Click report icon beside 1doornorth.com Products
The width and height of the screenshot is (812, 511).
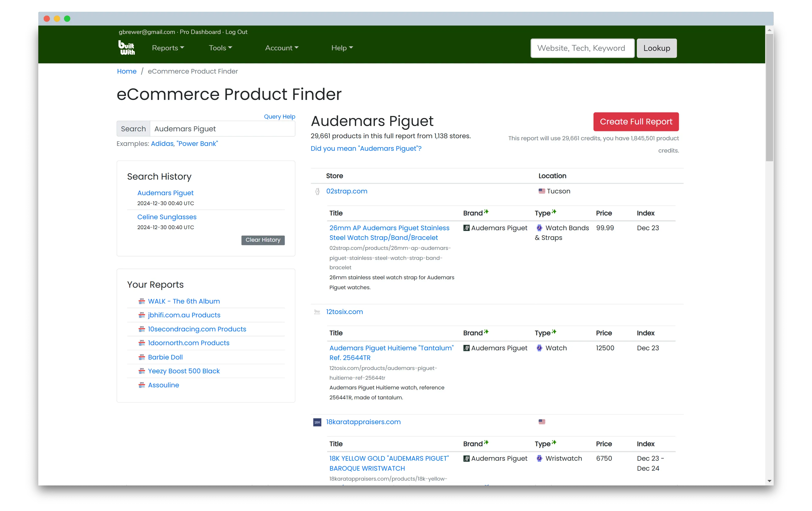[142, 343]
